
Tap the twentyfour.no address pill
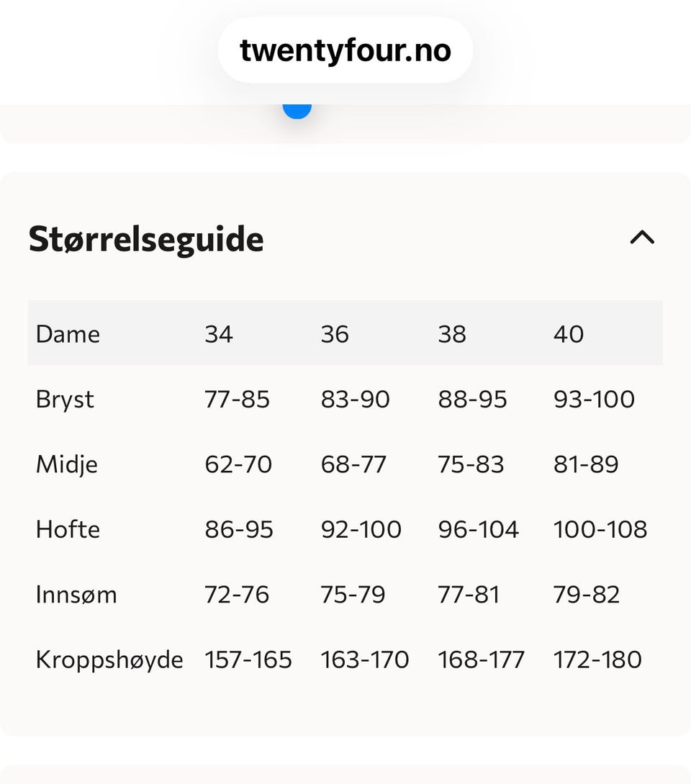(x=345, y=50)
